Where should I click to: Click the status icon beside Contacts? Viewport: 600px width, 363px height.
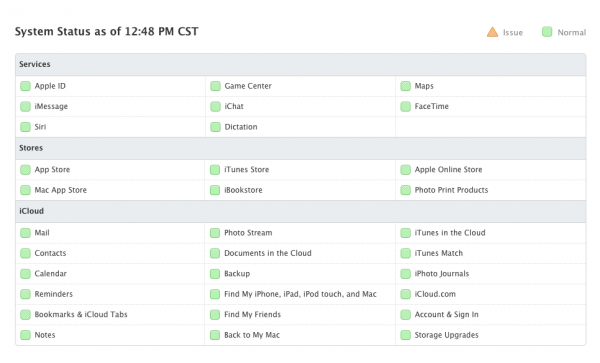(x=25, y=253)
